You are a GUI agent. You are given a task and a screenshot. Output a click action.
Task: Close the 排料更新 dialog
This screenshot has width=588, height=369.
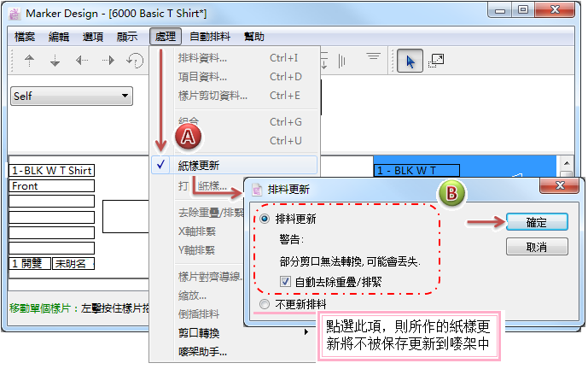pyautogui.click(x=560, y=185)
